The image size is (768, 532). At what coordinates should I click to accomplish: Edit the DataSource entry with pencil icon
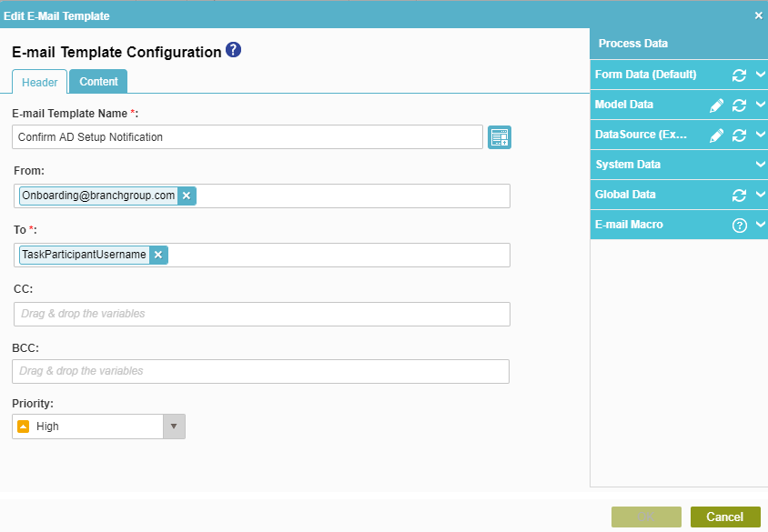tap(716, 136)
